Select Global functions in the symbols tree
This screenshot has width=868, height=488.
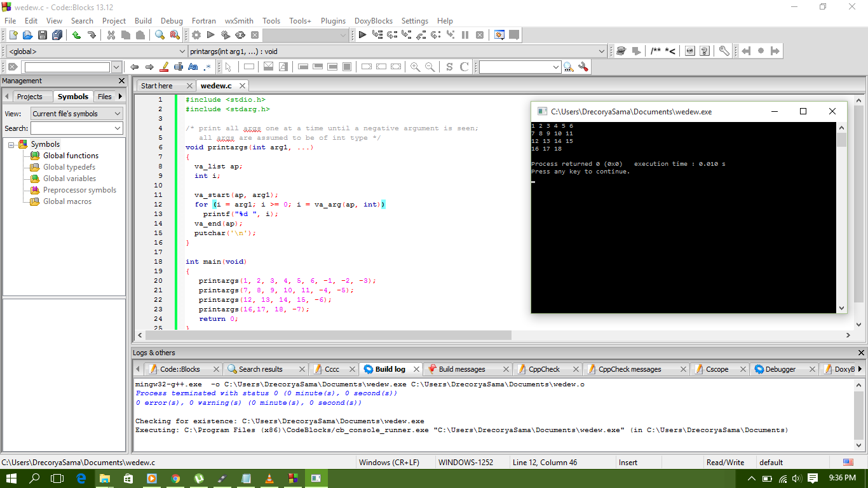[x=71, y=156]
